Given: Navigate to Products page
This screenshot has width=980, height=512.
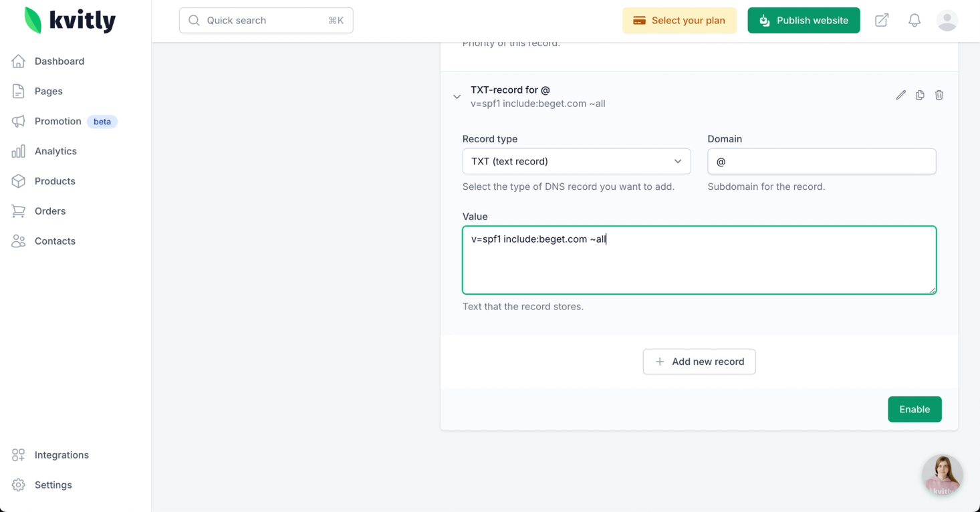Looking at the screenshot, I should pyautogui.click(x=55, y=181).
